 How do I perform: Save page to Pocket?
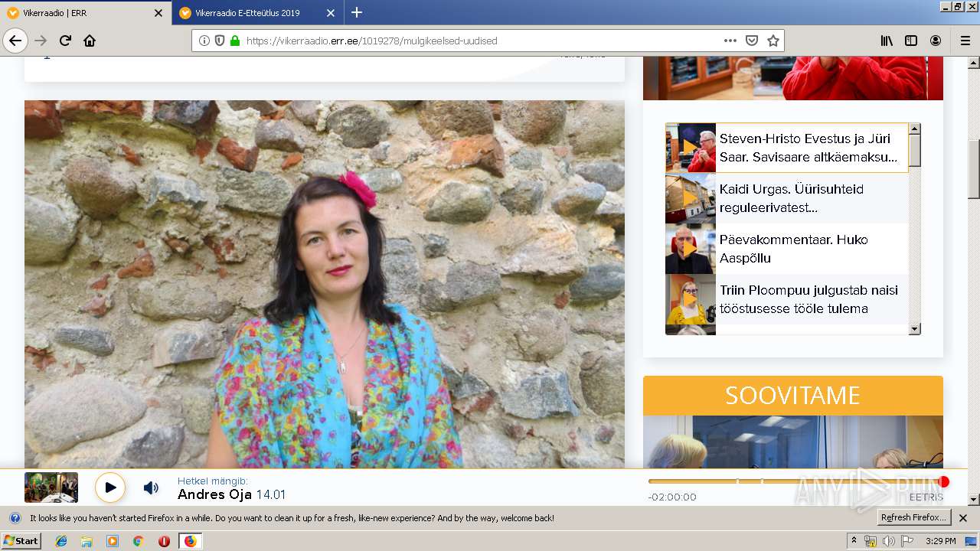(752, 41)
